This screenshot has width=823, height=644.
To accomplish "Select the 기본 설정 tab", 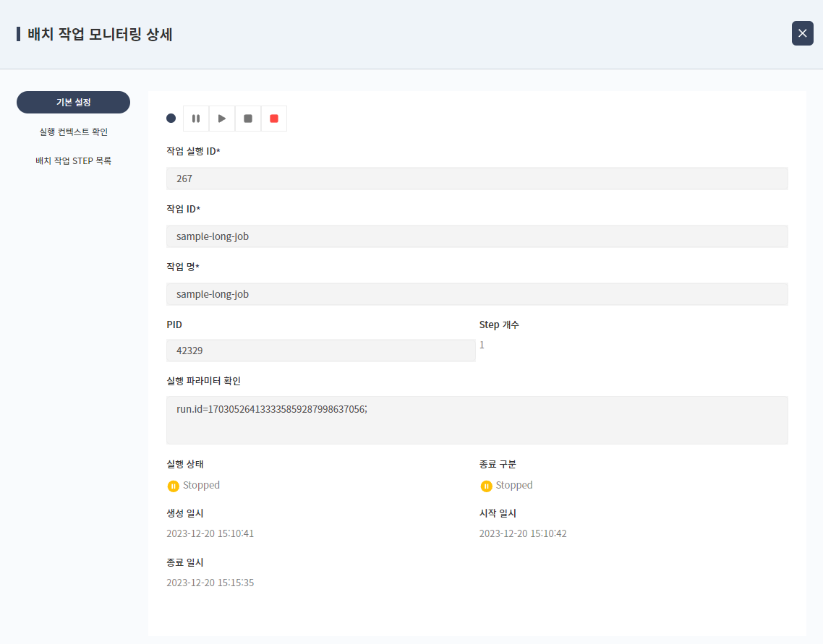I will pyautogui.click(x=73, y=103).
